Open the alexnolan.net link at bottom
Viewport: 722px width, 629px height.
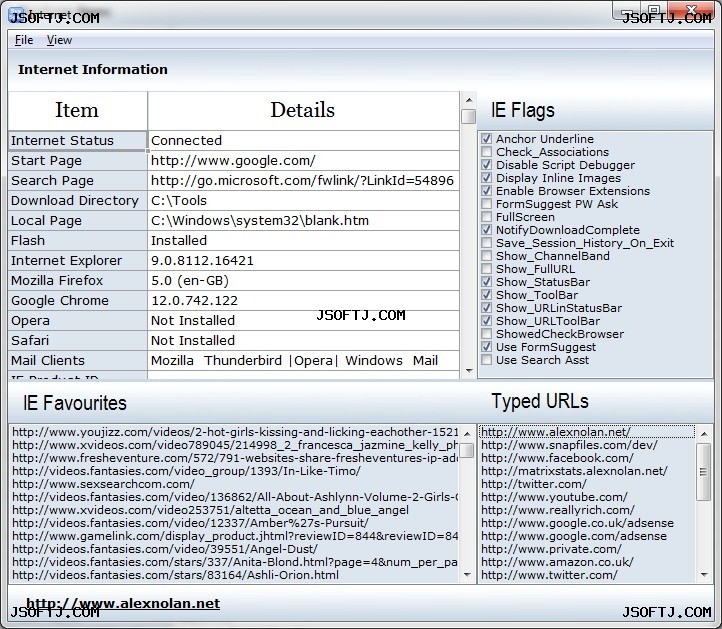point(123,603)
